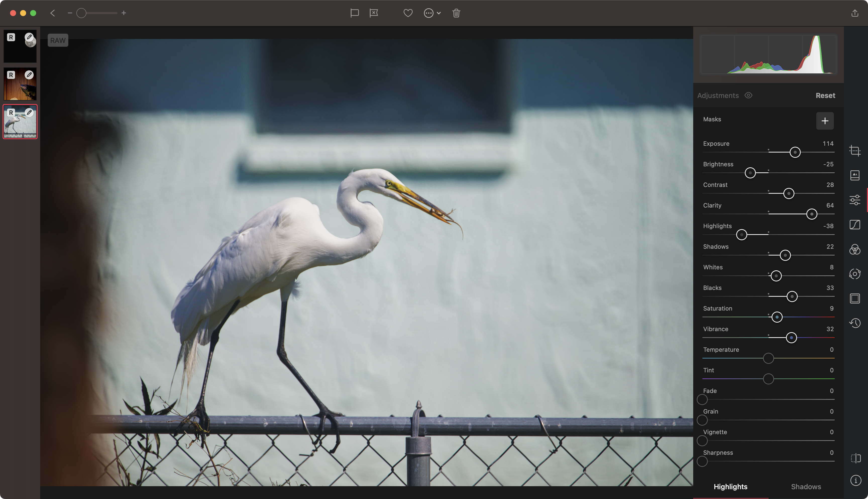
Task: Adjust the Exposure slider handle
Action: pos(795,152)
